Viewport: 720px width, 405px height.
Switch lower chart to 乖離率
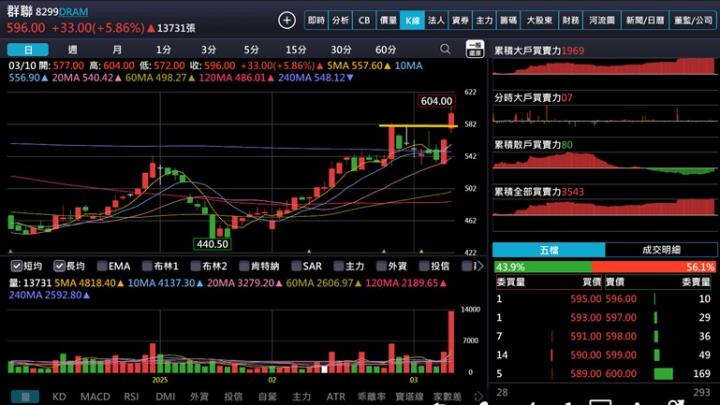click(371, 396)
